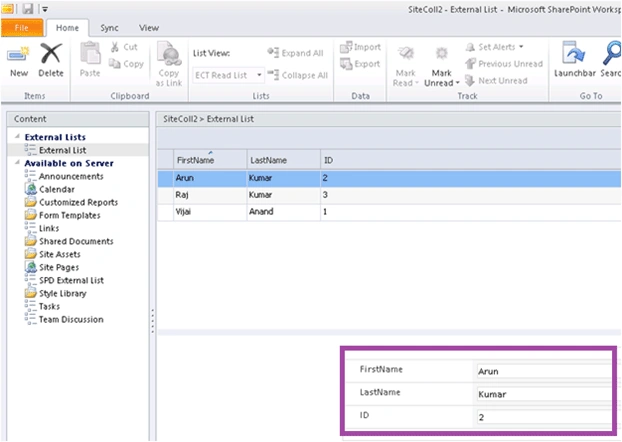Image resolution: width=622 pixels, height=442 pixels.
Task: Open the Set Alerts dropdown arrow
Action: 521,47
